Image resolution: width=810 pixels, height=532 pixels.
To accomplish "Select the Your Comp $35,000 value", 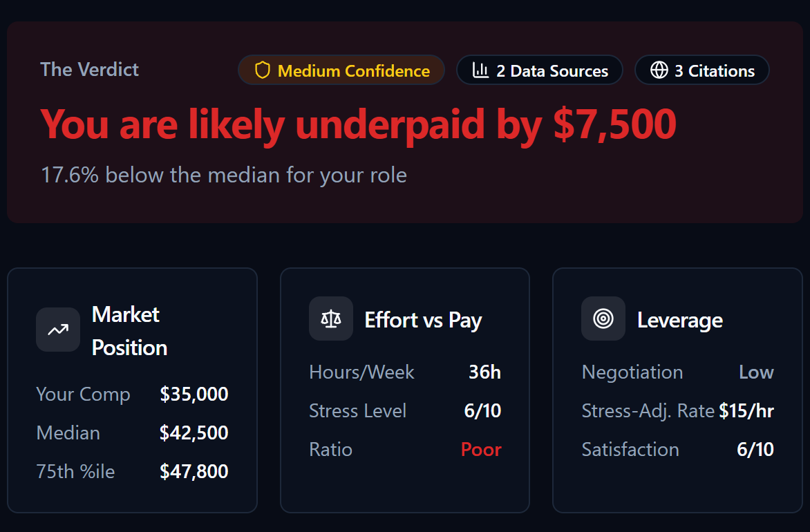I will pos(194,394).
